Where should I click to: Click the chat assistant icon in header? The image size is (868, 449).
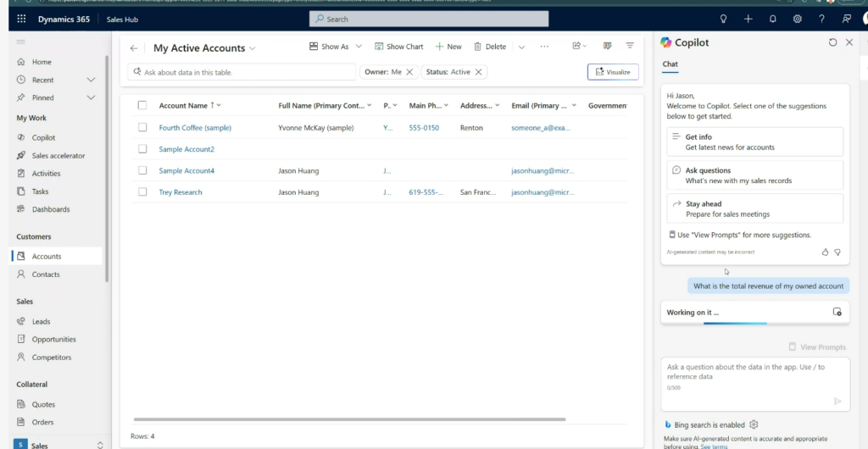[x=847, y=19]
